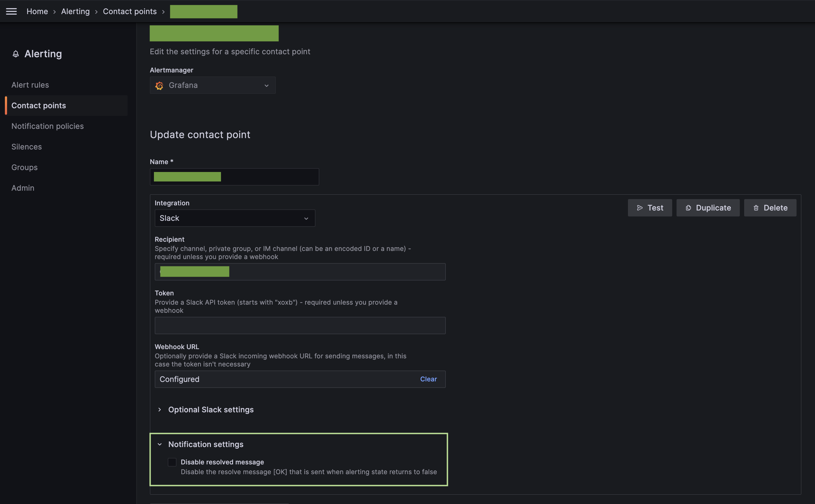Open Silences in the sidebar

pos(27,147)
